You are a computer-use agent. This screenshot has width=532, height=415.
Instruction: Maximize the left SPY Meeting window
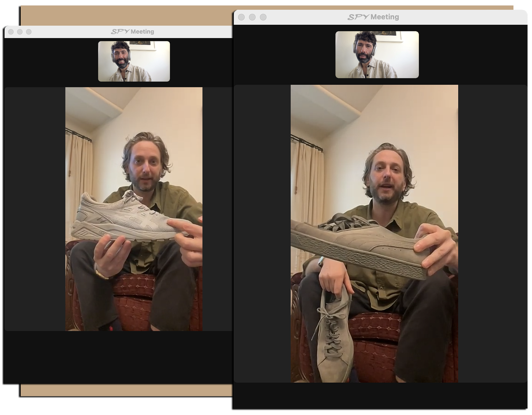[29, 32]
